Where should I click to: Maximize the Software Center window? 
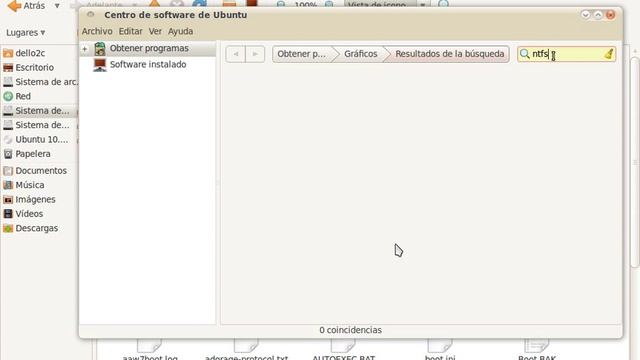click(598, 15)
